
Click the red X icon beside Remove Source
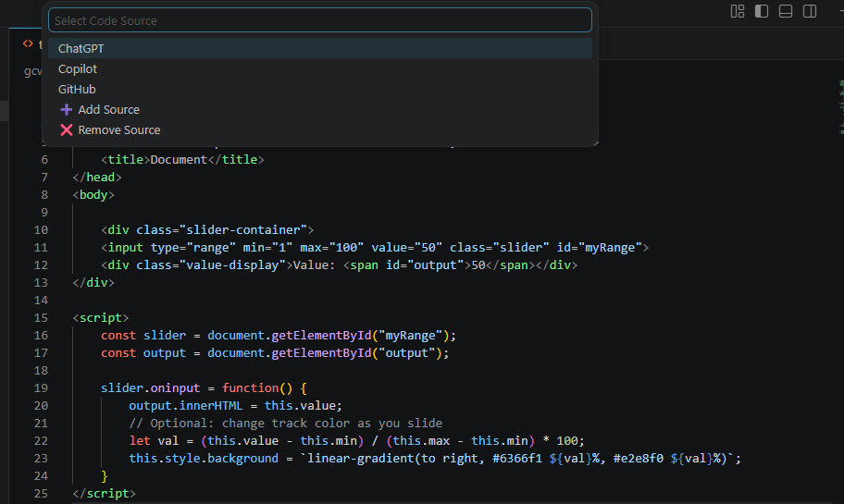pyautogui.click(x=67, y=130)
